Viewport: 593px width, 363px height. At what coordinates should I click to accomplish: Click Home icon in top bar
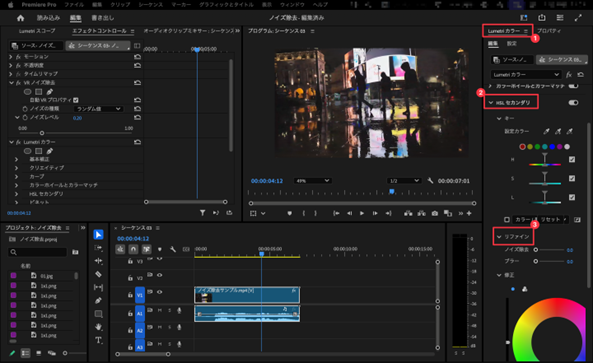(20, 18)
